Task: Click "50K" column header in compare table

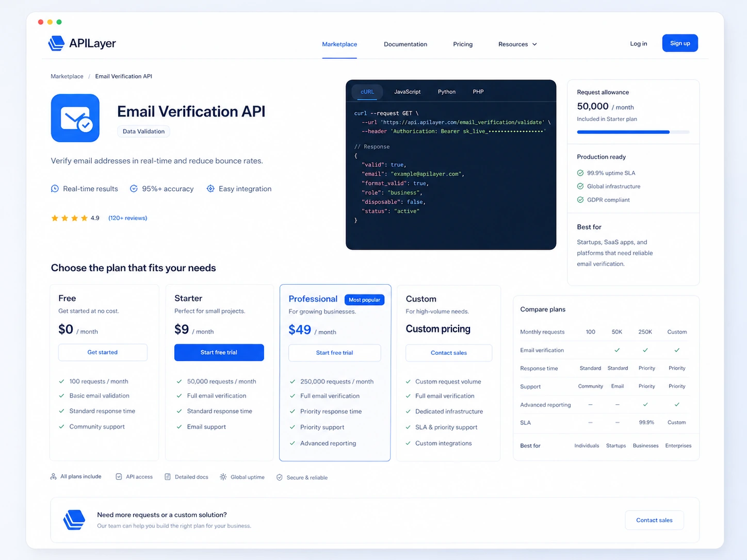Action: [x=617, y=332]
